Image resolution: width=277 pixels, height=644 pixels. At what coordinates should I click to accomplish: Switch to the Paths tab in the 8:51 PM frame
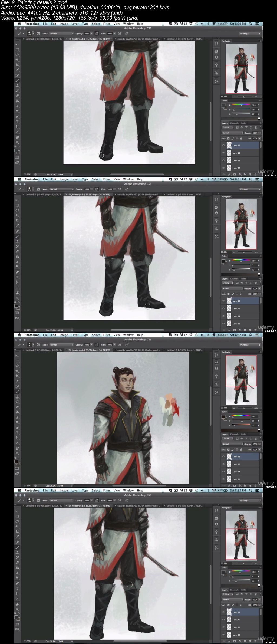pyautogui.click(x=244, y=279)
